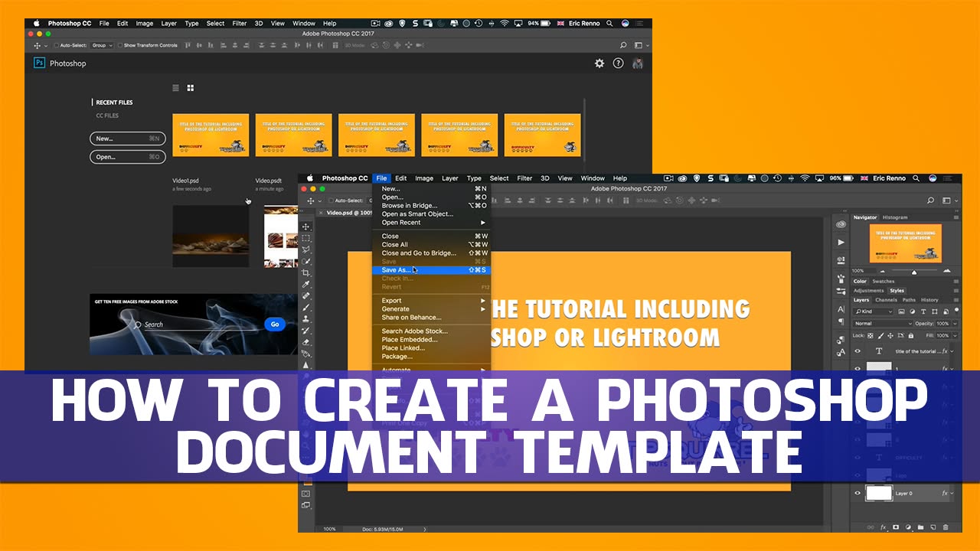Toggle Auto-Select checkbox in back window
Viewport: 980px width, 551px height.
tap(57, 45)
